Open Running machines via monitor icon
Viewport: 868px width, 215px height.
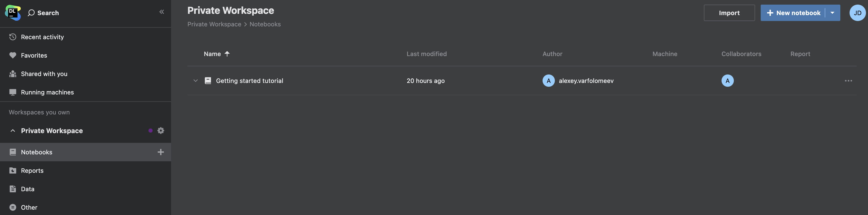13,92
